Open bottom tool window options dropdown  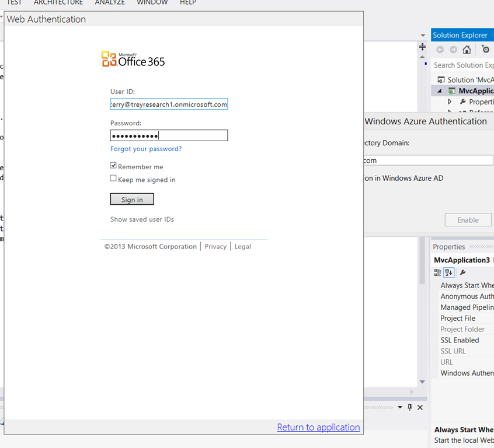click(400, 407)
